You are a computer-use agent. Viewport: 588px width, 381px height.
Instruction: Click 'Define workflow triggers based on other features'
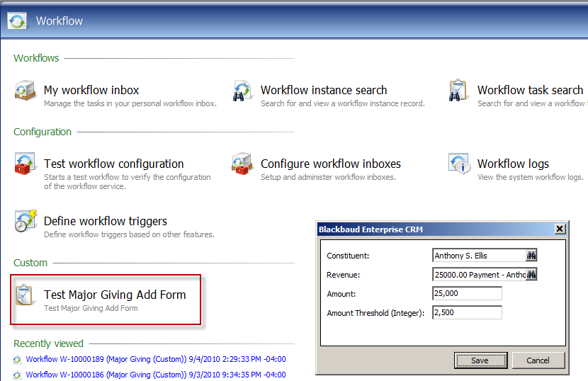point(129,234)
